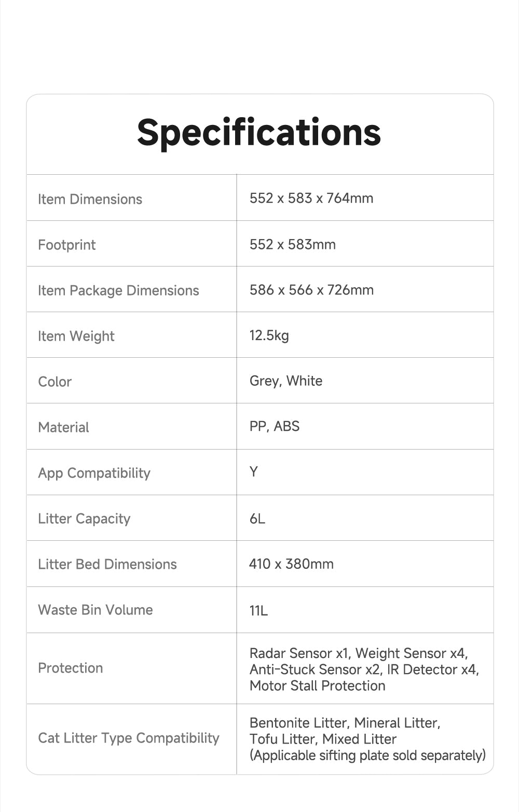Click the Material row label
The image size is (519, 812).
tap(63, 427)
